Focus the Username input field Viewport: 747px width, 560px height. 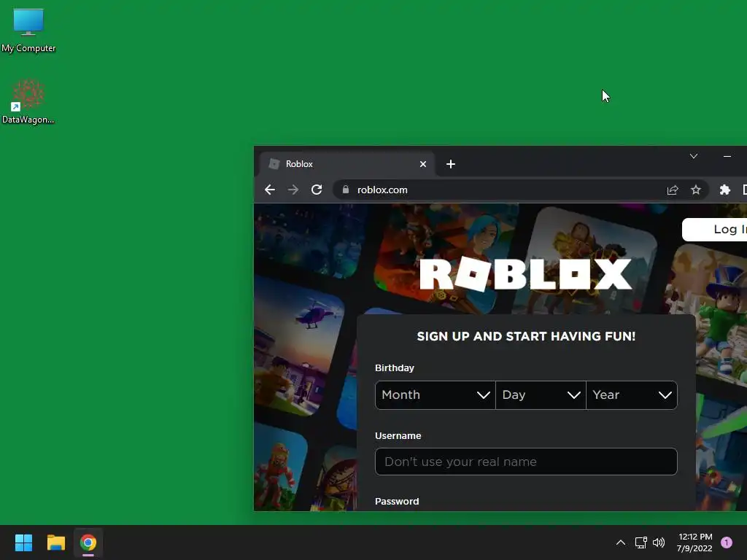click(526, 462)
